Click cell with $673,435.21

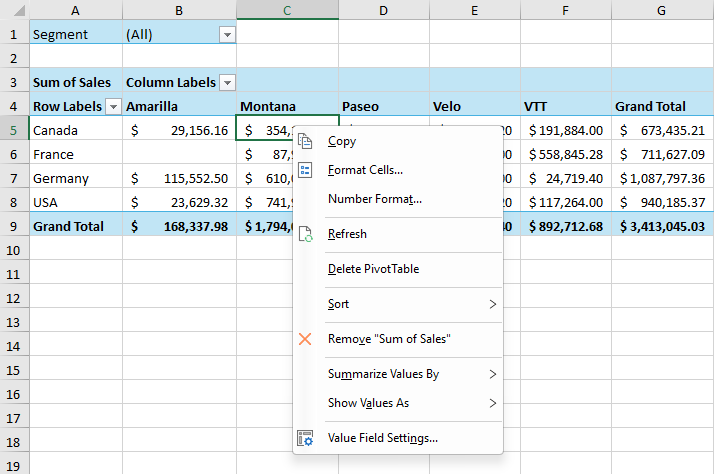pos(662,131)
